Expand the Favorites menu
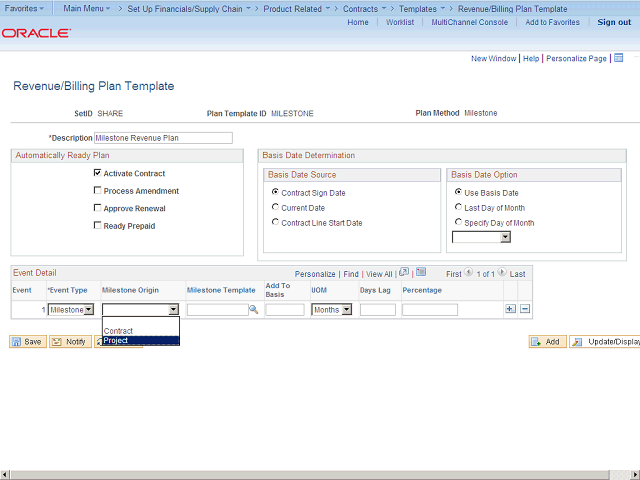The image size is (640, 480). (24, 8)
